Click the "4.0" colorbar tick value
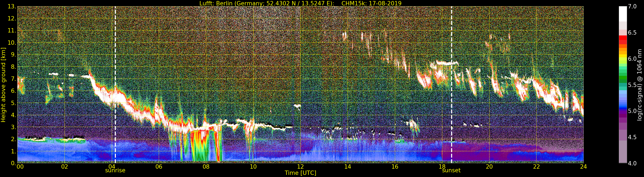Image resolution: width=644 pixels, height=177 pixels. 632,163
